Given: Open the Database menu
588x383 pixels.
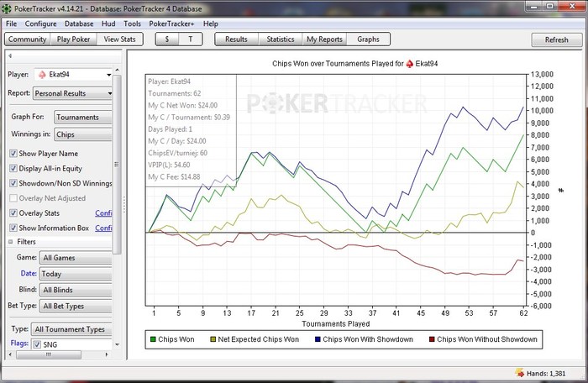Looking at the screenshot, I should pyautogui.click(x=79, y=24).
